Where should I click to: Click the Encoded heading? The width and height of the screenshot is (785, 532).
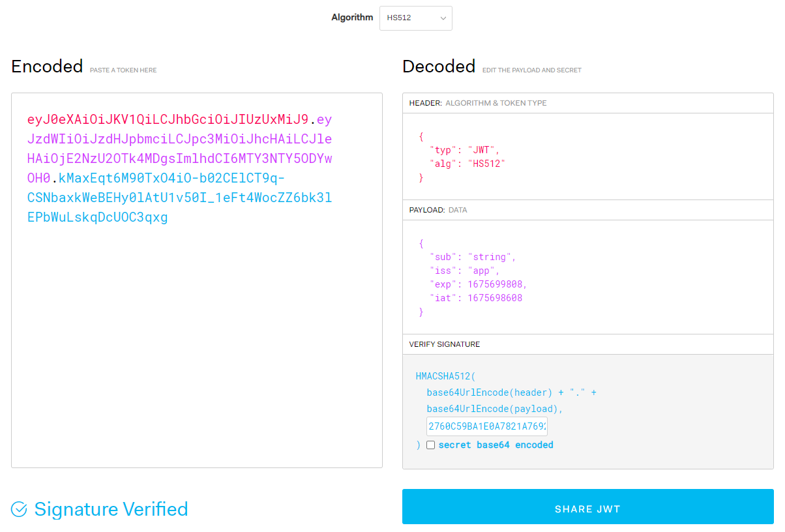pos(47,66)
